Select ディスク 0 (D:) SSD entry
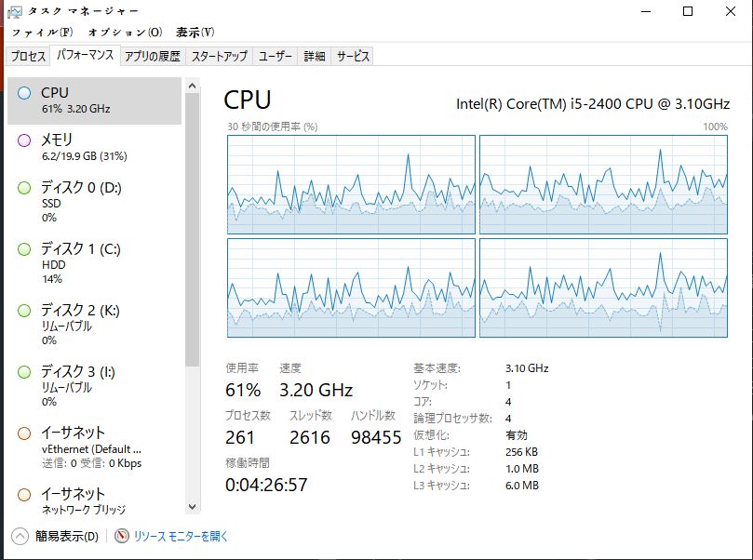The width and height of the screenshot is (753, 560). point(95,202)
